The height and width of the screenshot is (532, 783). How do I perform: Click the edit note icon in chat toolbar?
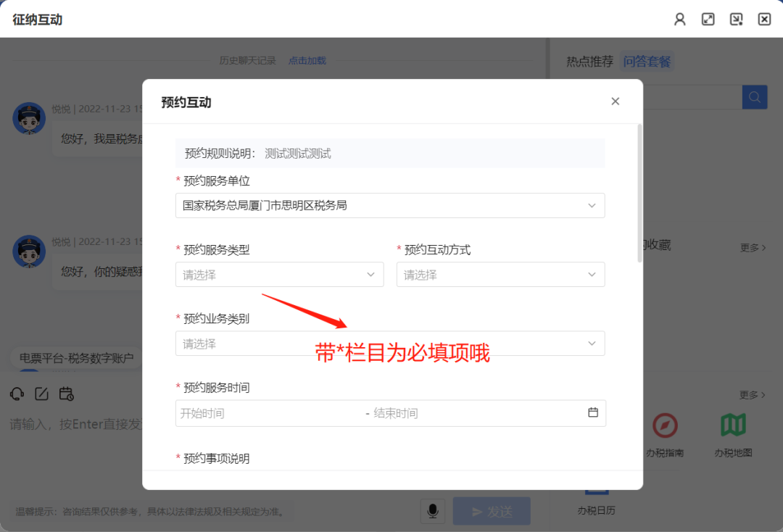[41, 394]
